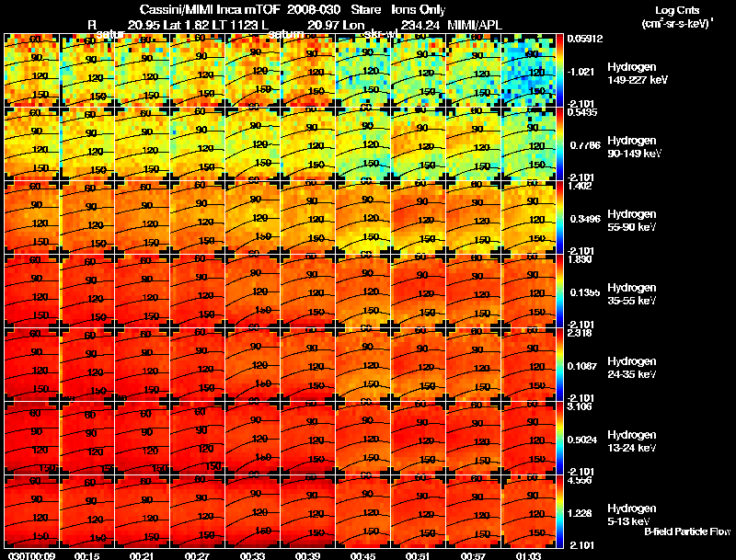Click the 'Hydrogen 13-24 keV' row label
This screenshot has height=560, width=736.
(632, 440)
